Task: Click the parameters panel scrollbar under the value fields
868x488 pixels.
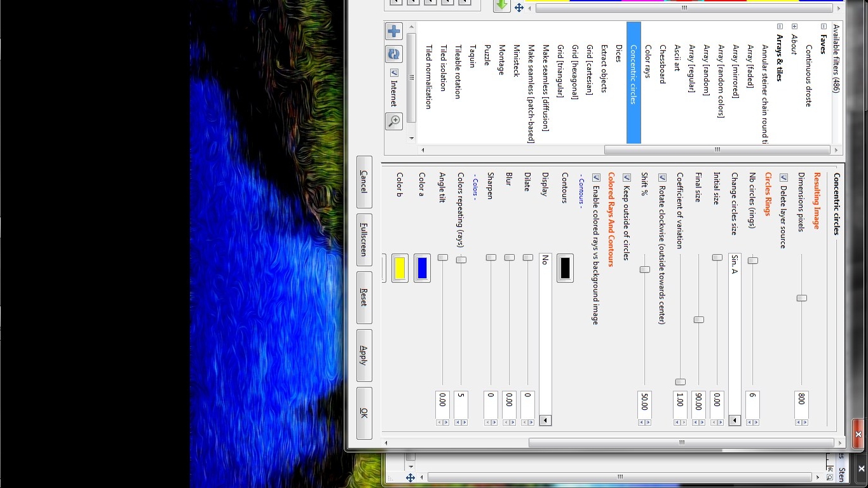Action: [x=681, y=443]
